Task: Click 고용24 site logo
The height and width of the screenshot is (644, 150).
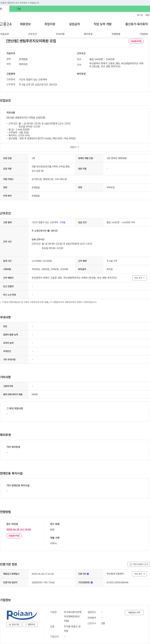Action: click(x=6, y=24)
